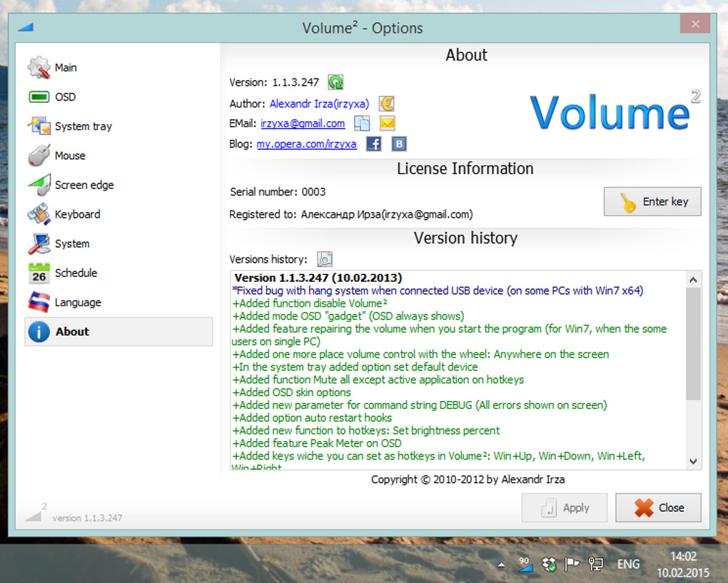
Task: Open the Action Center flag tray icon
Action: [x=572, y=564]
